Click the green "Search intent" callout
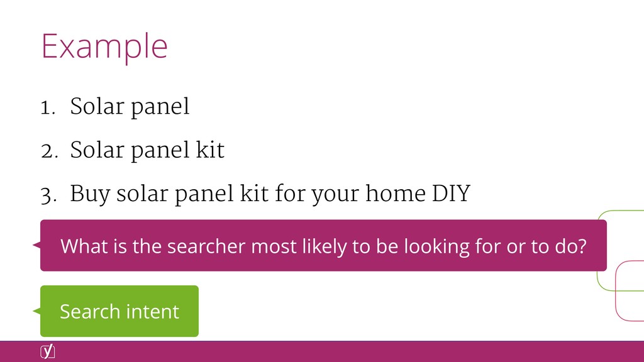Image resolution: width=644 pixels, height=362 pixels. click(x=119, y=311)
